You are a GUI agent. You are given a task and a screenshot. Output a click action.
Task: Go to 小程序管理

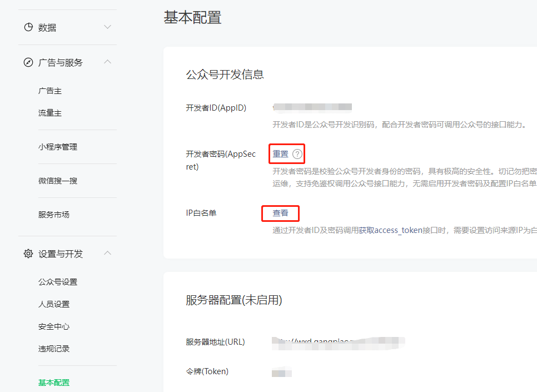point(58,147)
